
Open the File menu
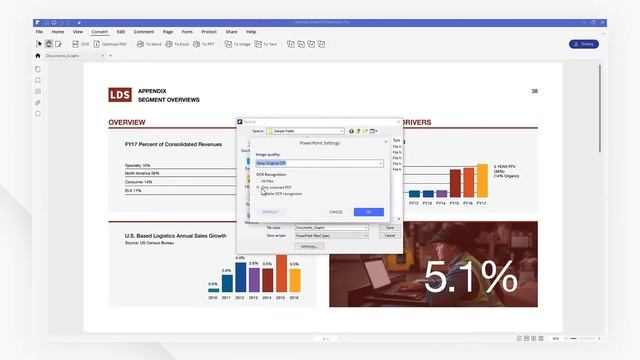click(x=39, y=32)
